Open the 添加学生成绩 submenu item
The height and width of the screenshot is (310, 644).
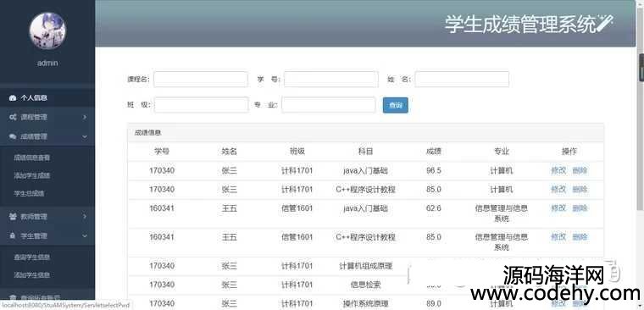click(32, 175)
